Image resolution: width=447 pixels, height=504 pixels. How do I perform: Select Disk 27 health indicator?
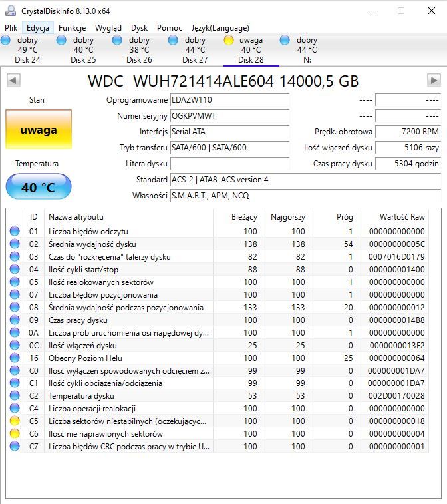pyautogui.click(x=173, y=40)
